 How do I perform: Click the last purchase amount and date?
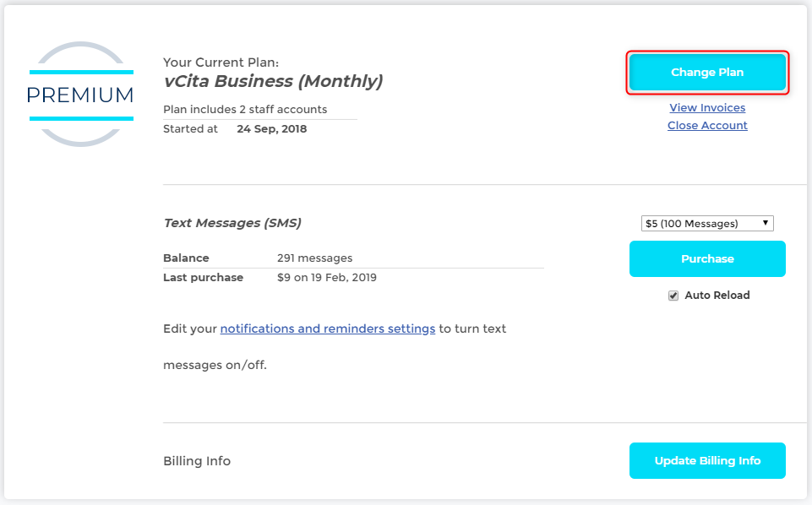(327, 277)
